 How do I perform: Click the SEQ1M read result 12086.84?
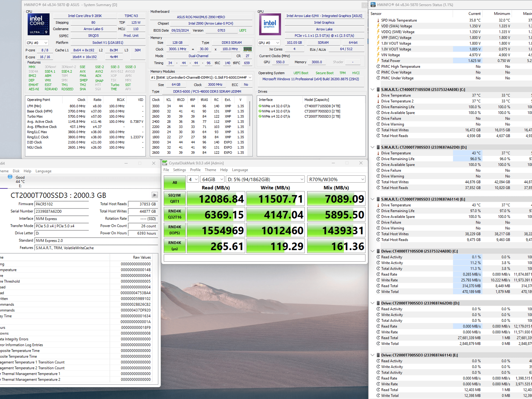coord(216,199)
